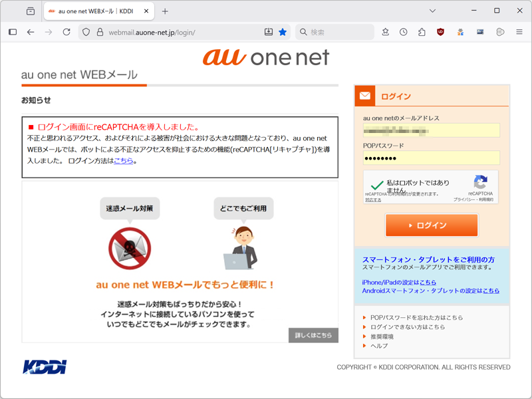Click the tracking protection shield icon
Image resolution: width=532 pixels, height=399 pixels.
[x=85, y=32]
